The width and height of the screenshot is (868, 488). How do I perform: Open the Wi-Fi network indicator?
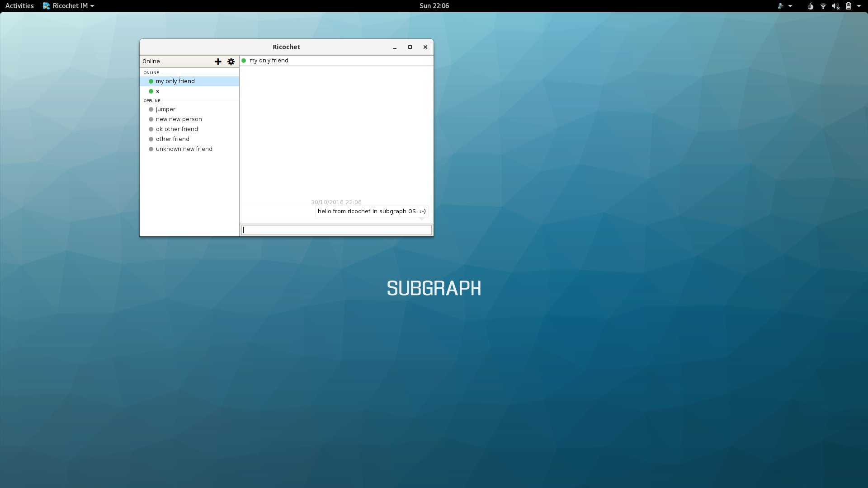pos(823,6)
